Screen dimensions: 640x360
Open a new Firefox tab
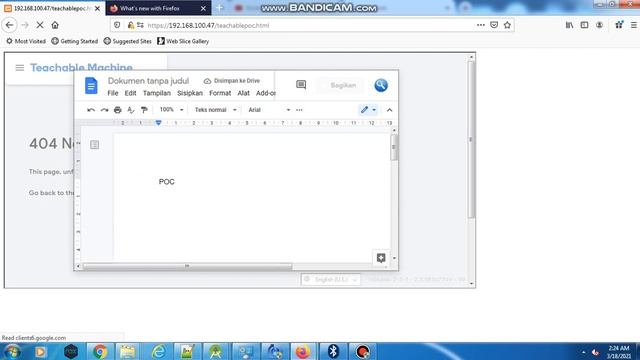coord(219,8)
